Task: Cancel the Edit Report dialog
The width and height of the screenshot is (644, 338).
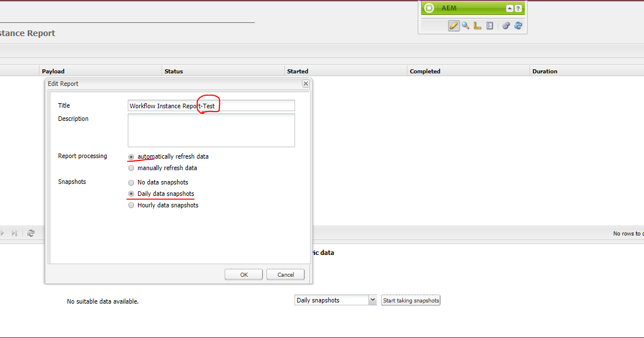Action: tap(285, 274)
